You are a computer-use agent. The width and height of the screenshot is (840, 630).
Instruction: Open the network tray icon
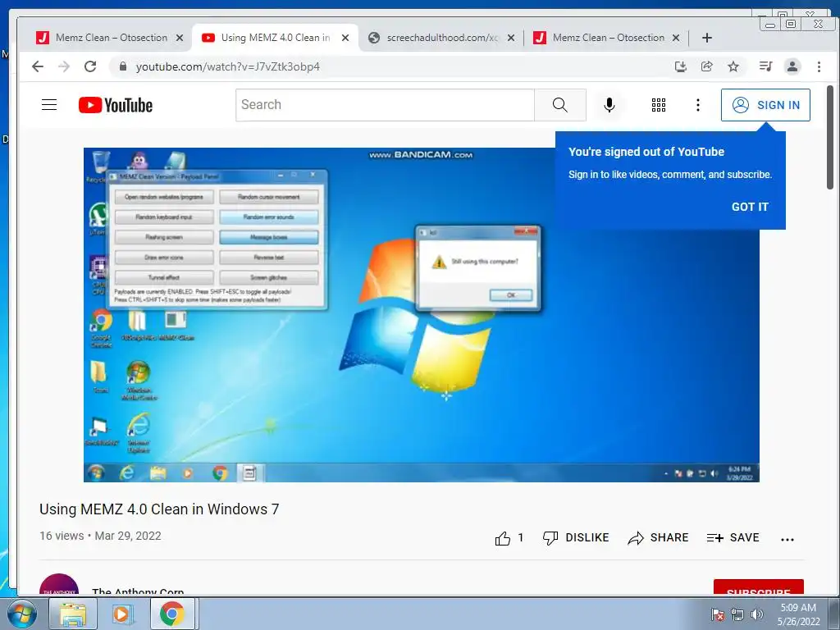click(737, 614)
